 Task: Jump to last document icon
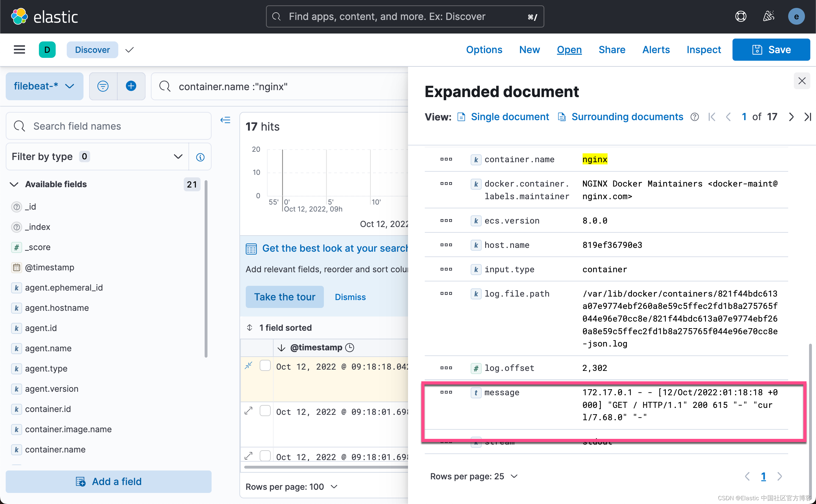click(807, 117)
